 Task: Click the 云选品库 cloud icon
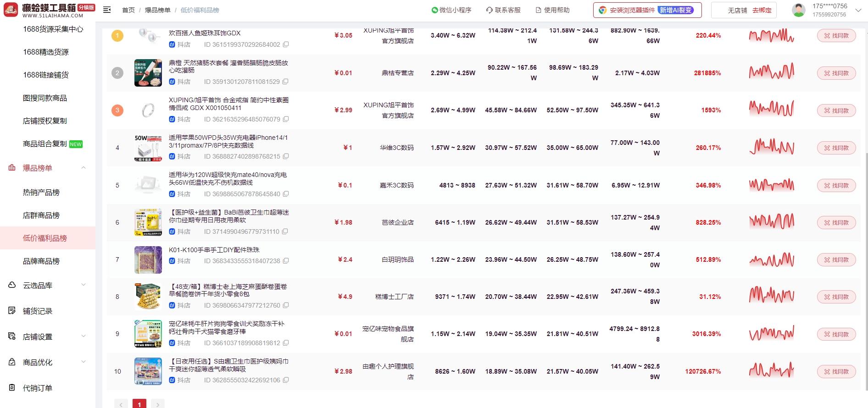(x=12, y=285)
